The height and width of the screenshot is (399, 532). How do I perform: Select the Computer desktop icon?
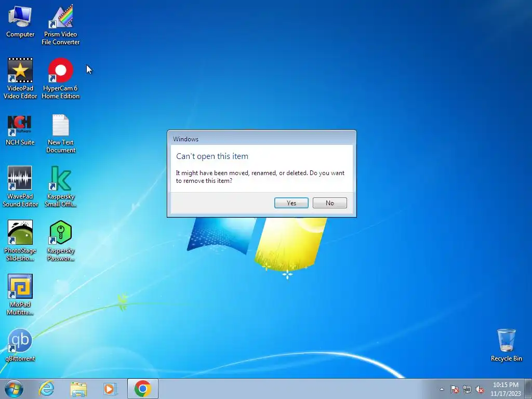click(x=20, y=21)
